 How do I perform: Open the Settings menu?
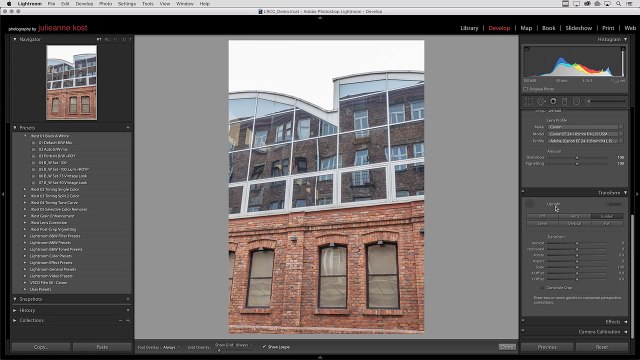coord(127,4)
